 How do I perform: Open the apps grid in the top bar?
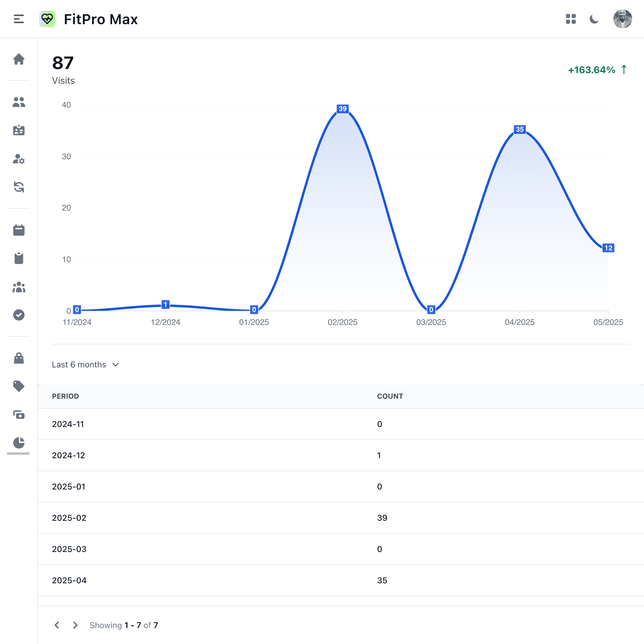pos(571,19)
